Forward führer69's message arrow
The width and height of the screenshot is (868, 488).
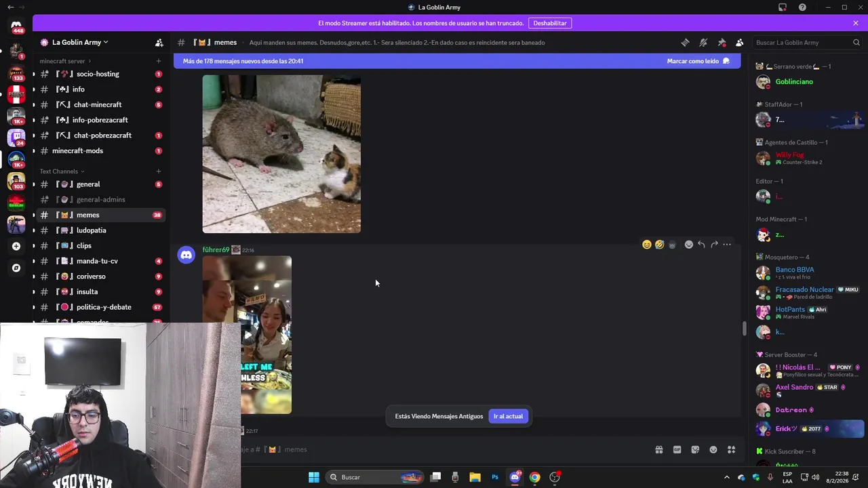714,244
